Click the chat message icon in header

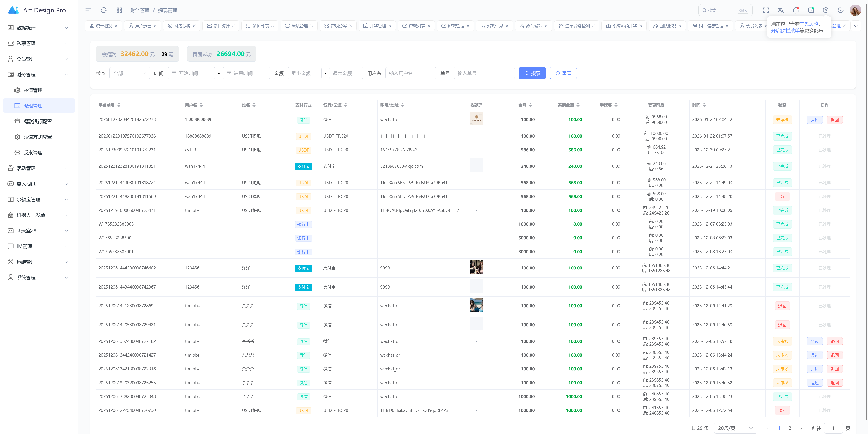811,10
